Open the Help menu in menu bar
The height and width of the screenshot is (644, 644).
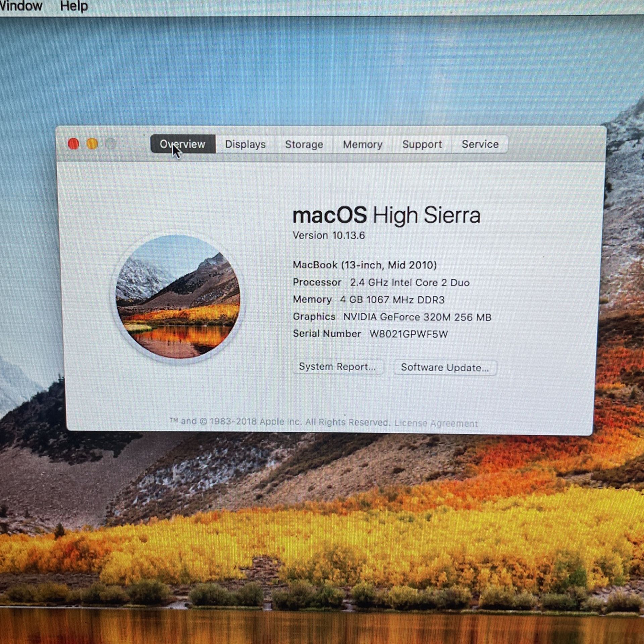point(74,6)
